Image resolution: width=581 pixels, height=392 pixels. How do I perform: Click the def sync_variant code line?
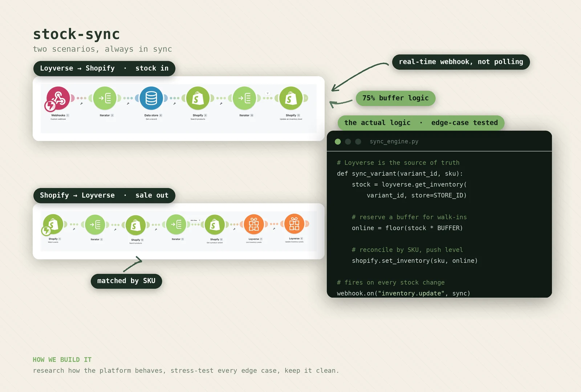(x=400, y=173)
